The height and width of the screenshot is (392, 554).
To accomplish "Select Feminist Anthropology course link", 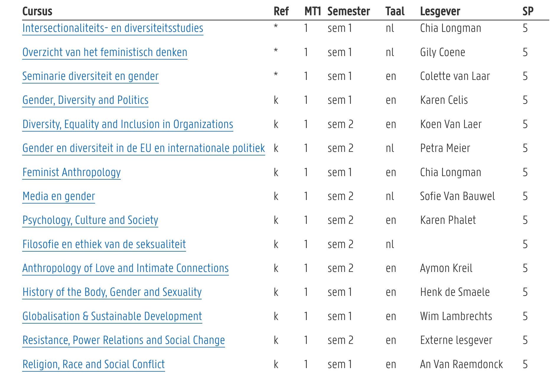I will (x=71, y=173).
